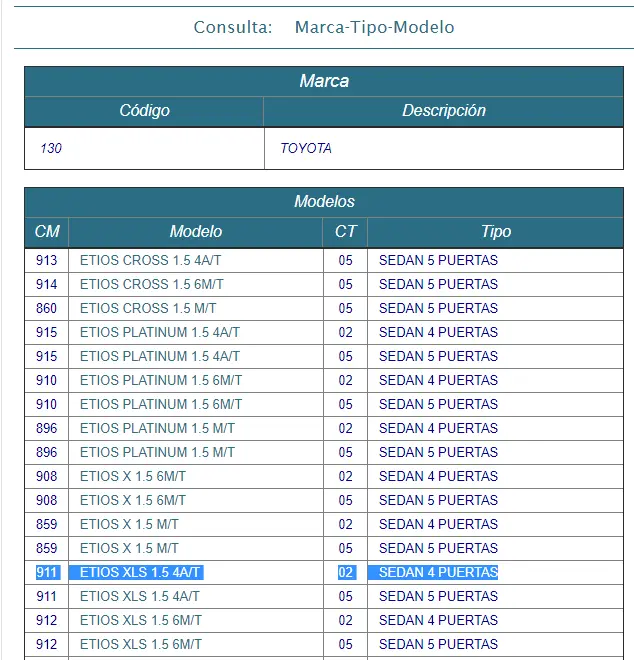Click "SEDAN 5 PUERTAS" in ETIOS XLS 1.5 6M/T row
The height and width of the screenshot is (660, 634).
(438, 644)
